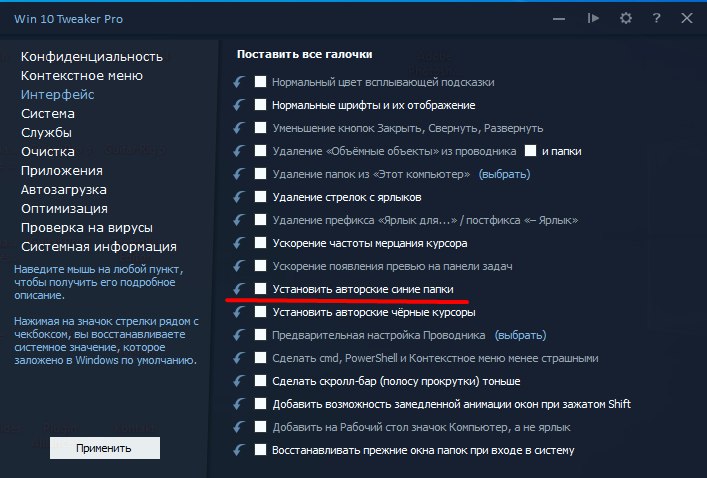The image size is (707, 478).
Task: Open the Автозагрузка section
Action: tap(64, 190)
